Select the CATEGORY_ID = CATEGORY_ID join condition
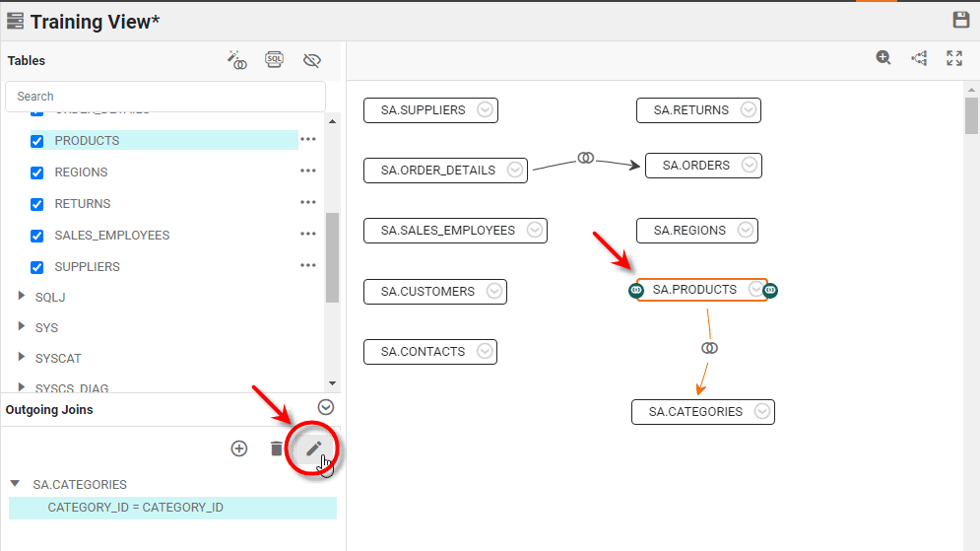 (x=135, y=508)
